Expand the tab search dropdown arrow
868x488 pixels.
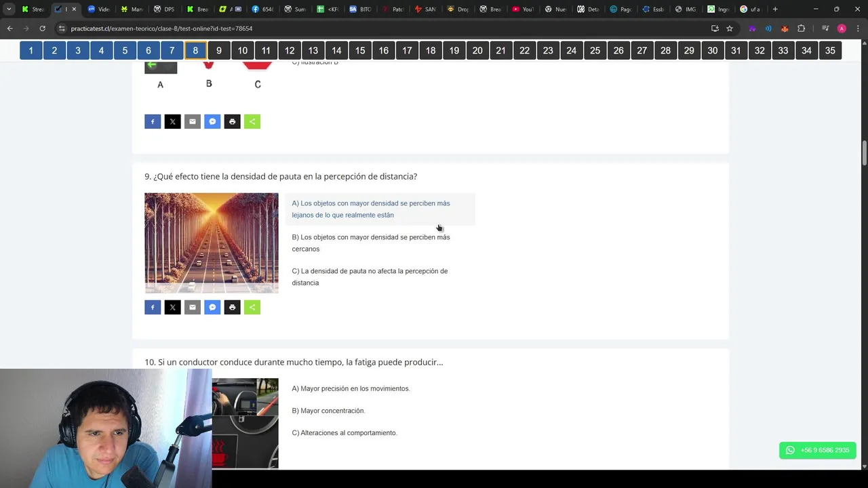9,9
